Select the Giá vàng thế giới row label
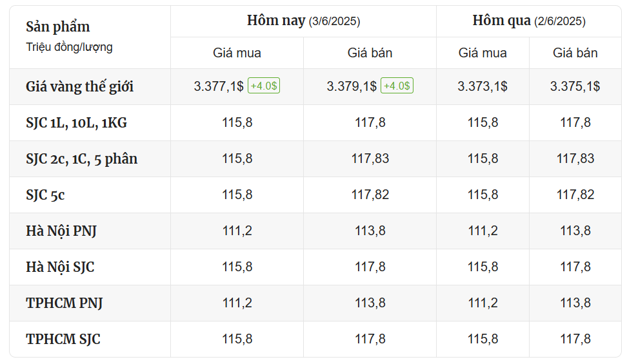This screenshot has height=364, width=627. (x=79, y=87)
